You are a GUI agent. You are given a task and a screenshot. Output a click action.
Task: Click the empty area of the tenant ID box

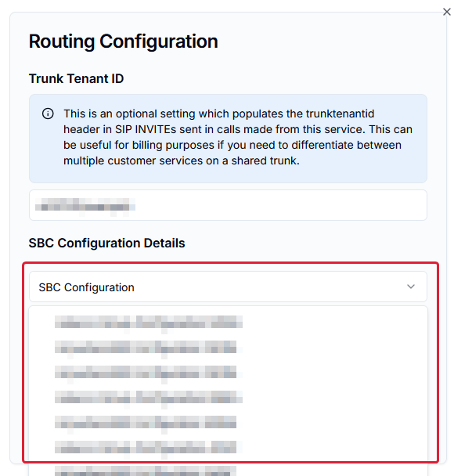coord(279,205)
